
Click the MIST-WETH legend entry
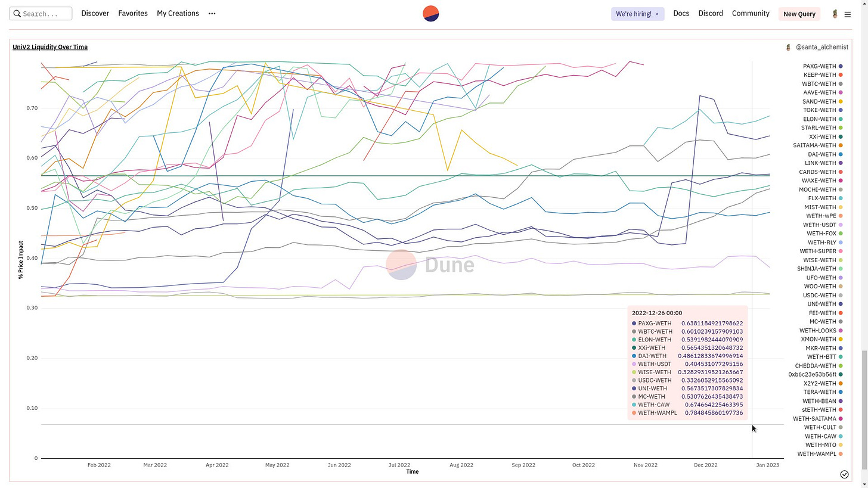(x=823, y=207)
